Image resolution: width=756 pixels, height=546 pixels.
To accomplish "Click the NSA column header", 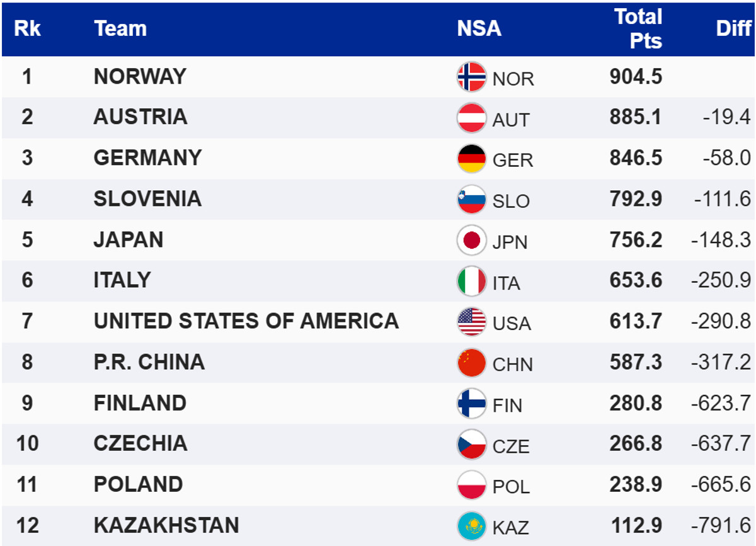I will (479, 29).
